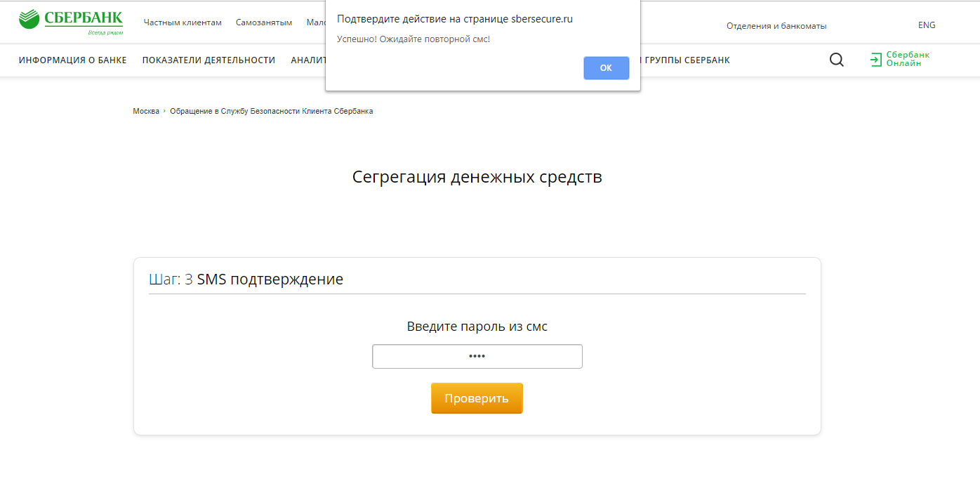Click the Сбербанк Онлайн text link
Viewport: 980px width, 493px height.
click(x=908, y=59)
